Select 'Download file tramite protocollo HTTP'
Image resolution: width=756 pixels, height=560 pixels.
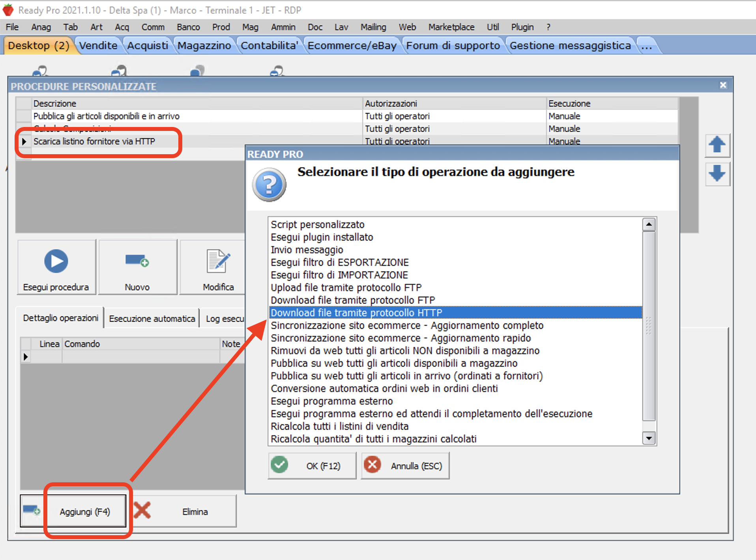456,313
